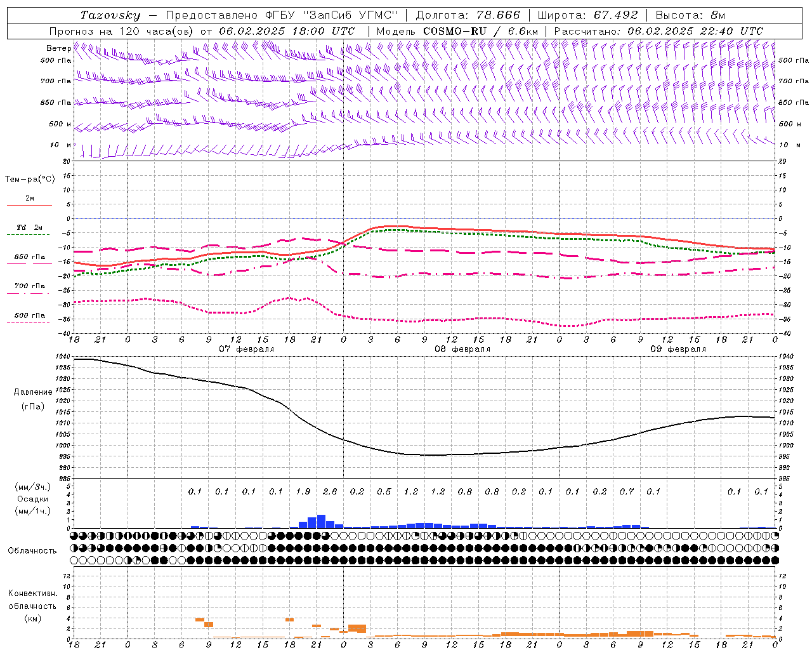Click the 08 февраля date label
The image size is (812, 650).
[462, 349]
